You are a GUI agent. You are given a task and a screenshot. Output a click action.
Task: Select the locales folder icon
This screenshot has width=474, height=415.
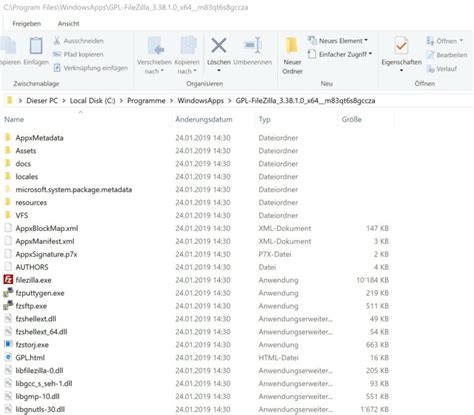point(8,176)
